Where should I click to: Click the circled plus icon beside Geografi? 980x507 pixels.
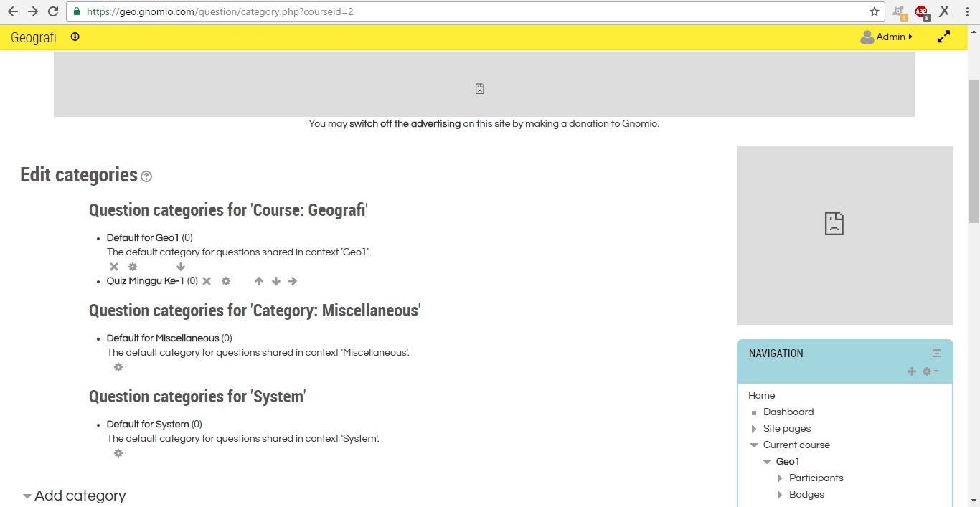75,37
